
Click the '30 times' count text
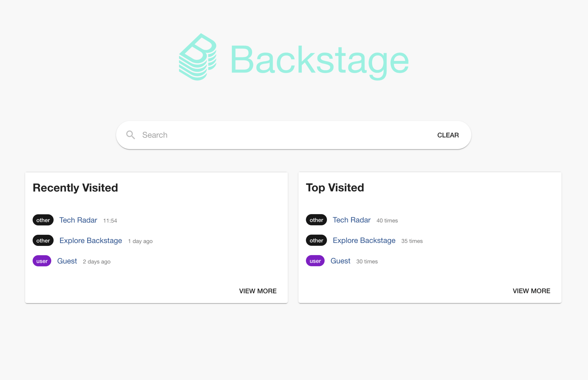point(367,261)
